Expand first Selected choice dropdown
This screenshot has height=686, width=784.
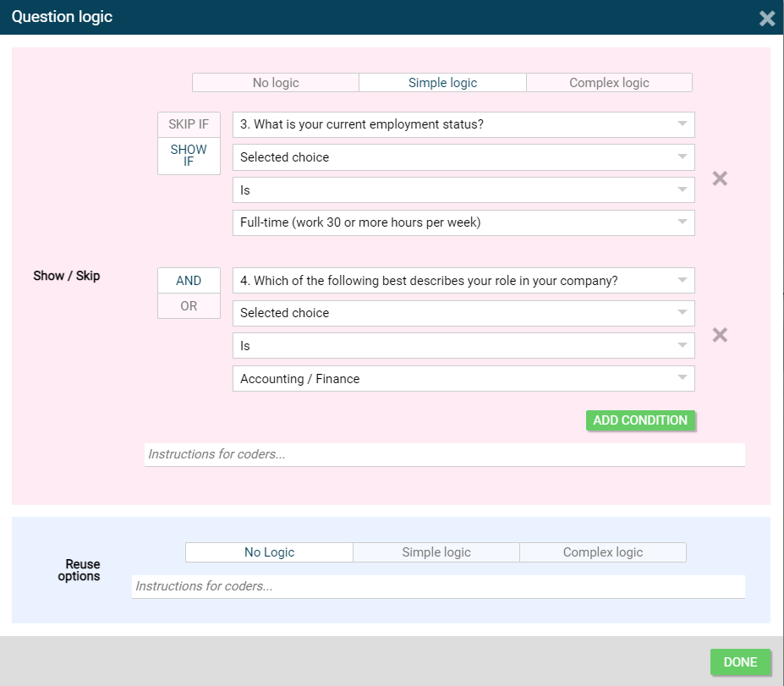tap(463, 157)
